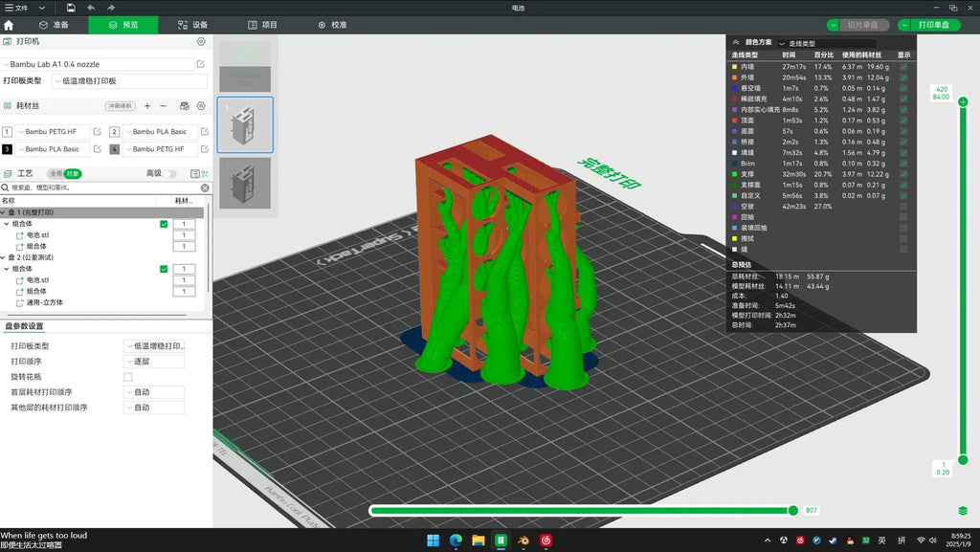Click the 冲刷体积 flushing volumes button
980x552 pixels.
click(120, 106)
